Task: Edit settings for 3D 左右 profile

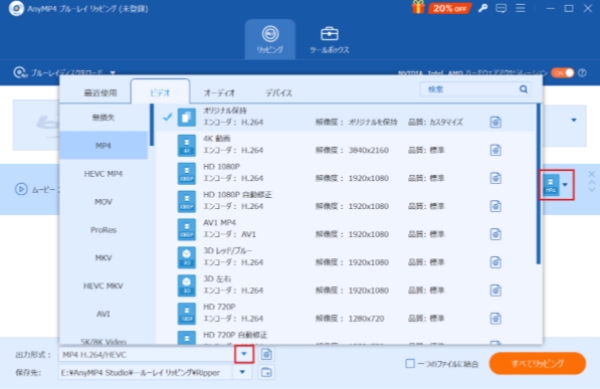Action: point(495,290)
